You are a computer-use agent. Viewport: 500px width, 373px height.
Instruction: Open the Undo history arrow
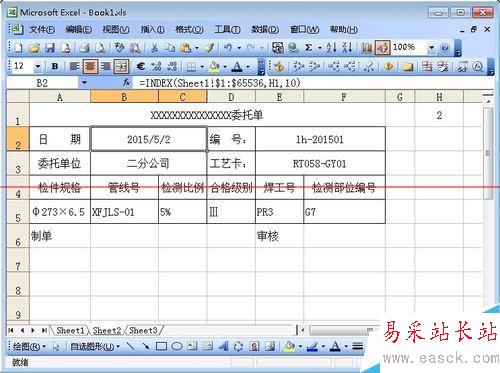[239, 48]
